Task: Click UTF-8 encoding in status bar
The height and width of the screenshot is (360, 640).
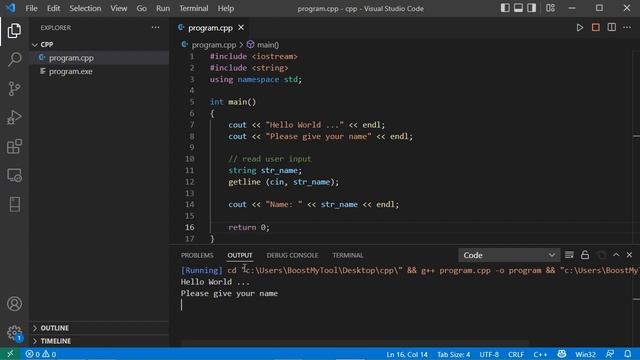Action: tap(489, 354)
